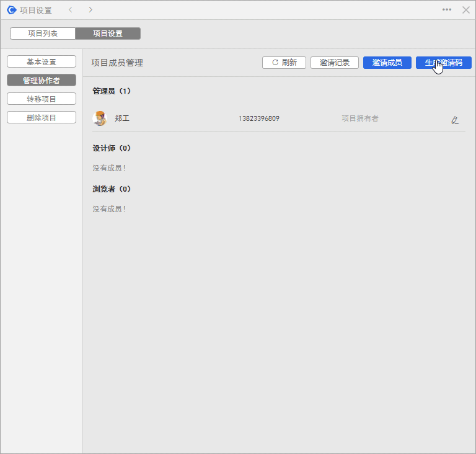This screenshot has width=476, height=454.
Task: Click the phone number 13823396809
Action: click(x=259, y=118)
